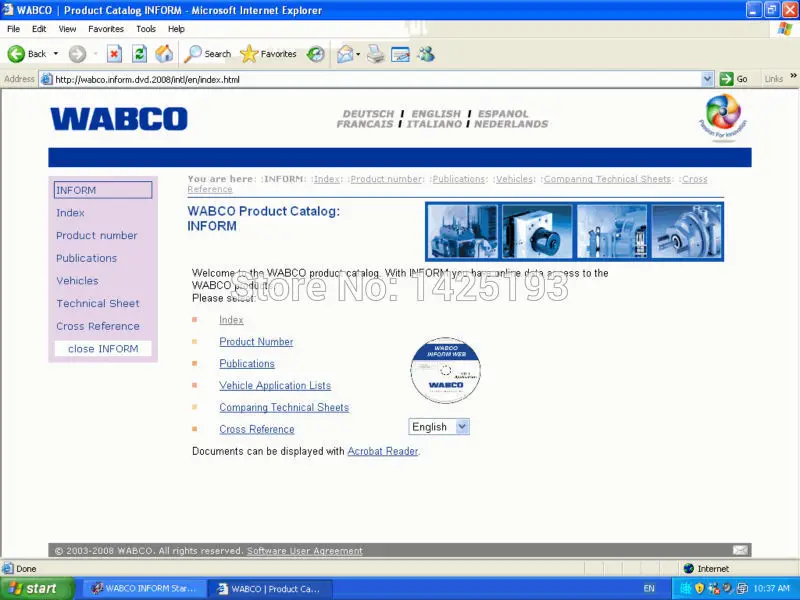This screenshot has height=600, width=800.
Task: Switch language to ITALIANO
Action: (434, 124)
